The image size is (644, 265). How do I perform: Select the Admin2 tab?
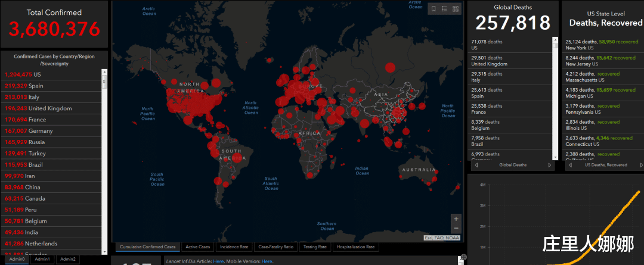68,259
